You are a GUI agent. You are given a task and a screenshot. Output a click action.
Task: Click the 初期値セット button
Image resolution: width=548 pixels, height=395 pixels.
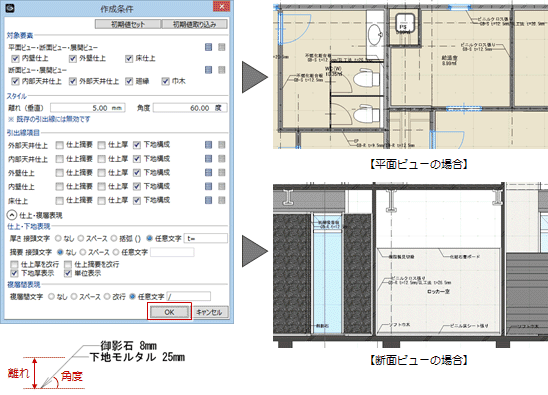pyautogui.click(x=128, y=24)
